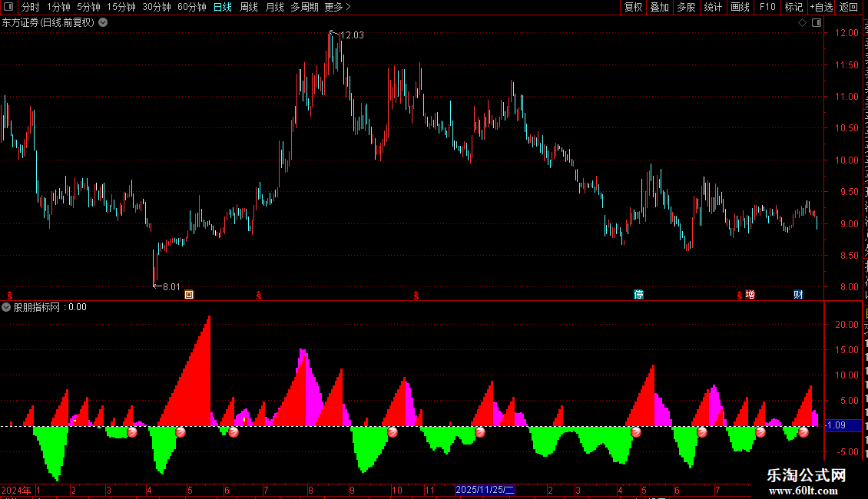Viewport: 868px width, 499px height.
Task: Click the 12.03 high price label
Action: (x=352, y=35)
